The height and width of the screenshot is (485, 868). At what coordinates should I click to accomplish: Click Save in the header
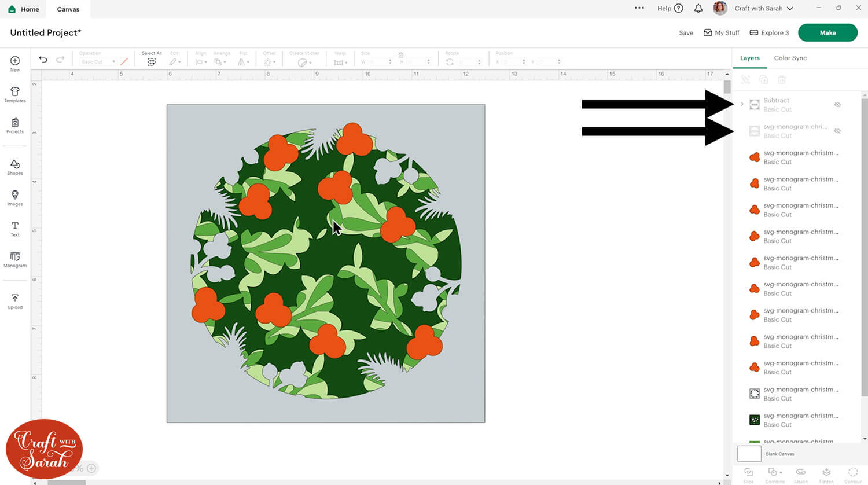(x=686, y=33)
